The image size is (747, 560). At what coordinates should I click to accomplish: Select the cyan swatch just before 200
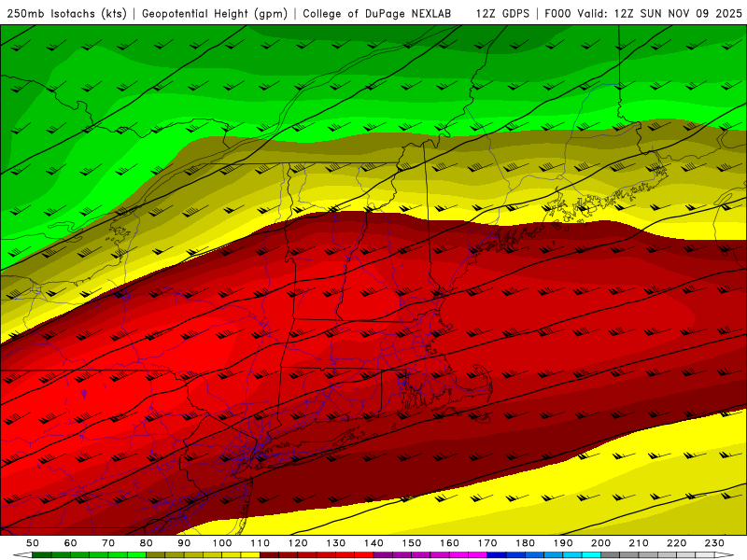click(x=591, y=554)
